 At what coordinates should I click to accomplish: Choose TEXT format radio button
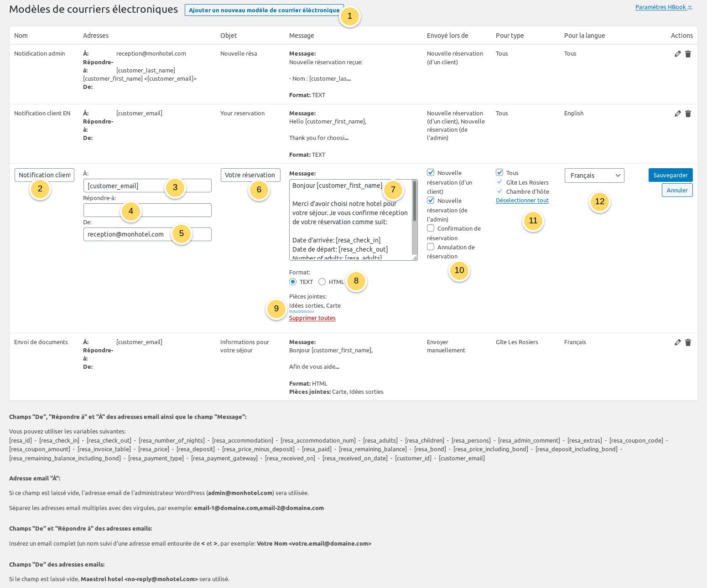coord(293,282)
